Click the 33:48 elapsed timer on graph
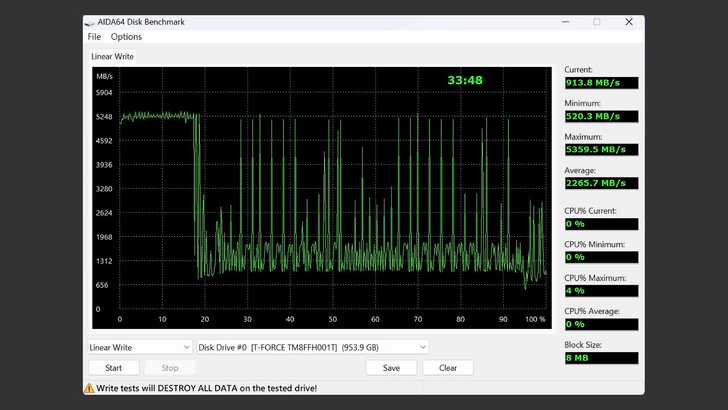This screenshot has height=410, width=728. point(465,80)
